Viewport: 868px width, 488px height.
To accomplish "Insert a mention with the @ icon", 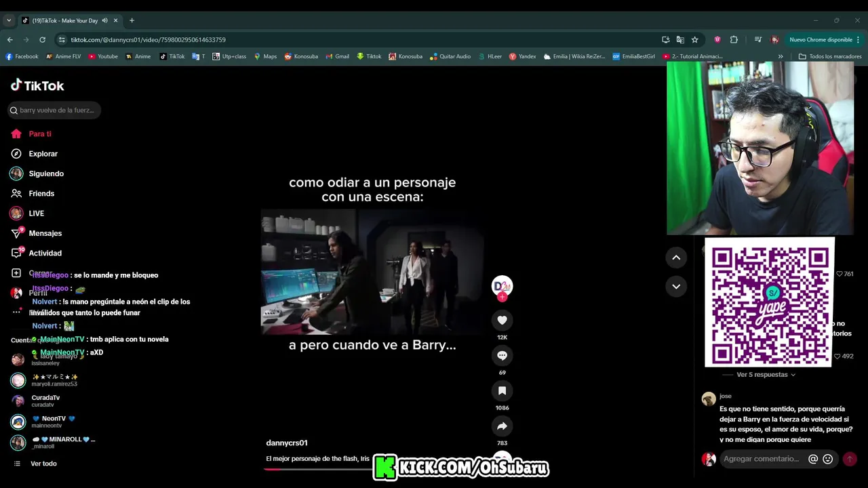I will (x=813, y=459).
